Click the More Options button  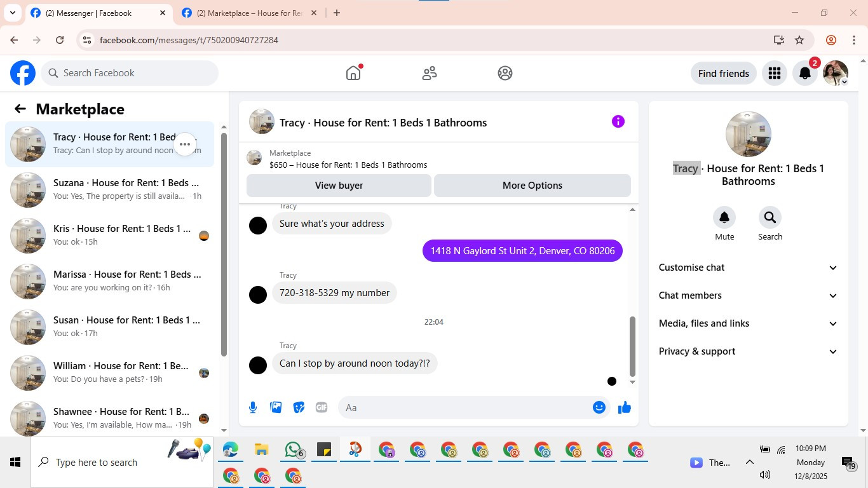click(532, 186)
